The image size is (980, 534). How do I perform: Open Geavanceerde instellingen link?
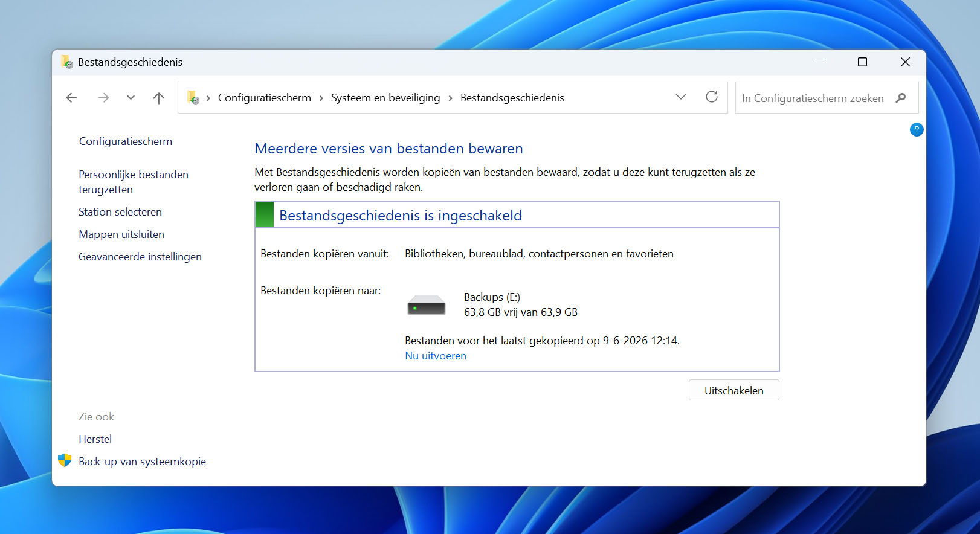tap(140, 257)
